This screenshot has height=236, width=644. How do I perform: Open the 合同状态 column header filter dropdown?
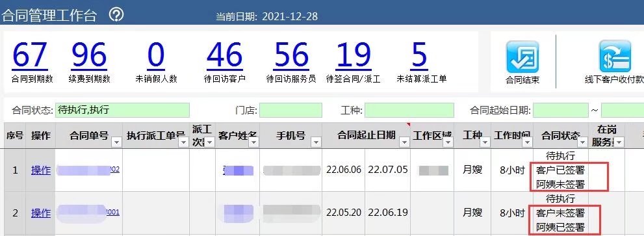point(583,142)
